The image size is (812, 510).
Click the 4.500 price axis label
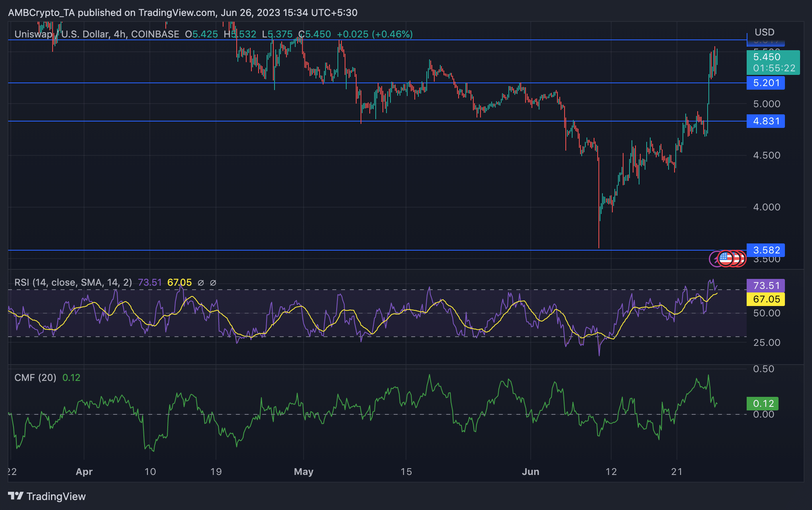(x=767, y=155)
